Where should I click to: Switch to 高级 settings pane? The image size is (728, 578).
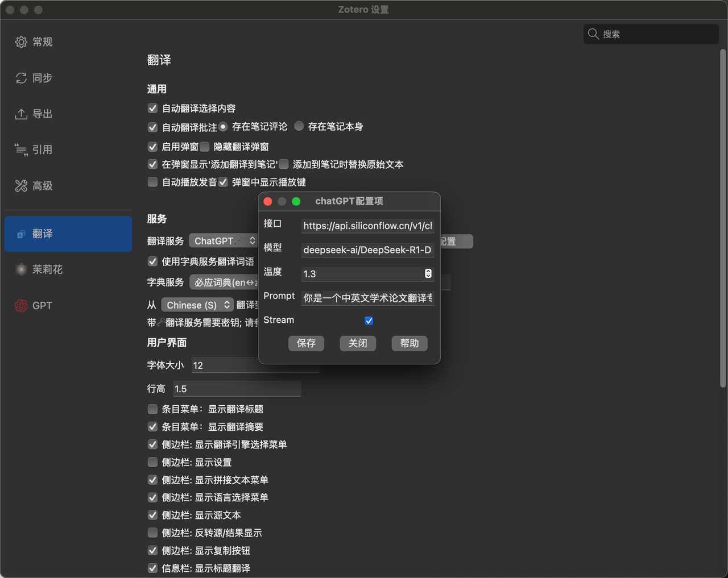(68, 186)
